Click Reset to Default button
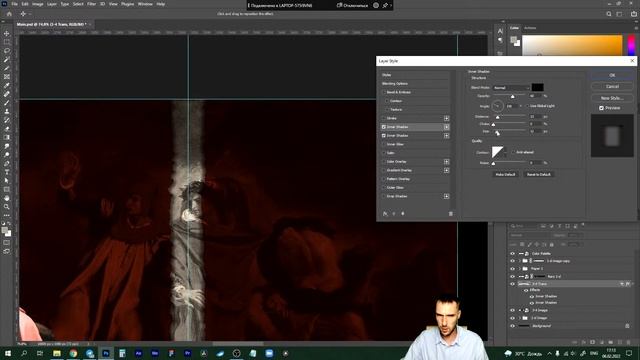 pyautogui.click(x=538, y=174)
